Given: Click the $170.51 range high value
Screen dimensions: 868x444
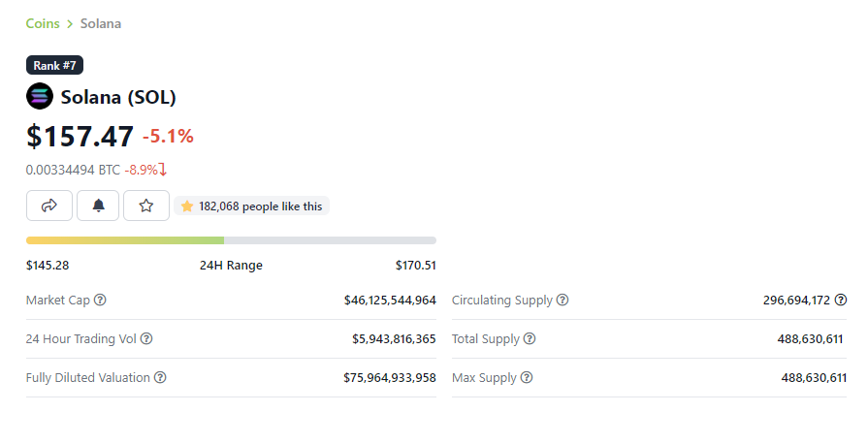Looking at the screenshot, I should pos(416,266).
